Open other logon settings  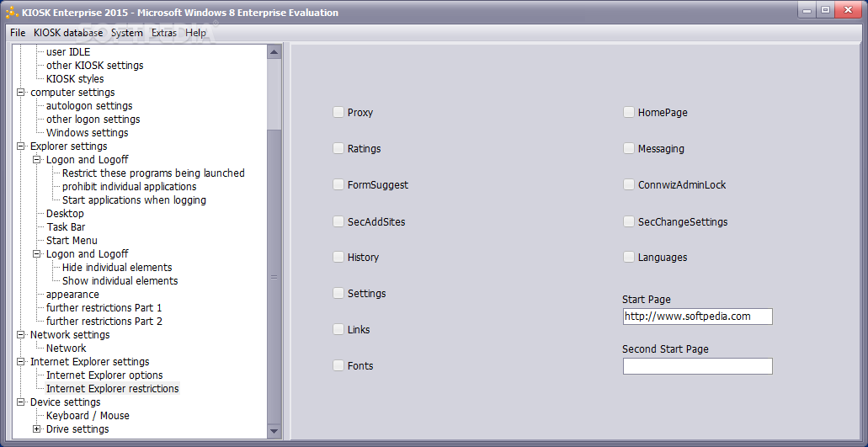[x=93, y=120]
